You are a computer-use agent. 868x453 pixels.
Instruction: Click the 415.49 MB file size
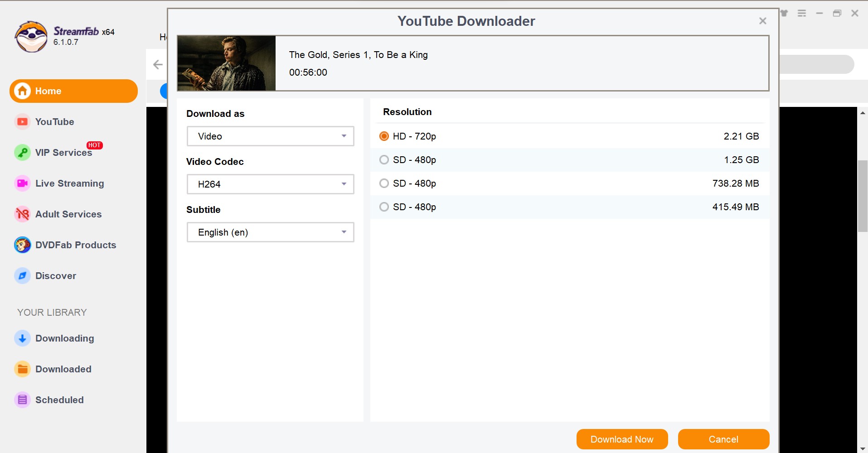pyautogui.click(x=736, y=207)
